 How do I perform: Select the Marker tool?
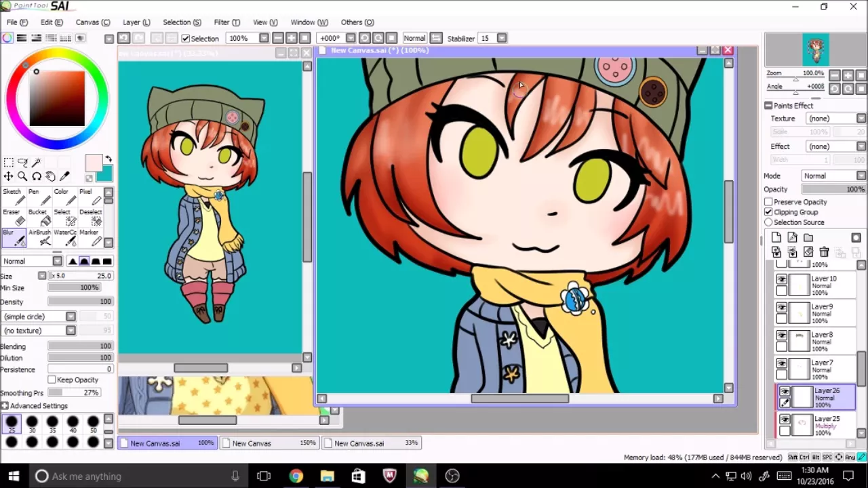point(90,237)
